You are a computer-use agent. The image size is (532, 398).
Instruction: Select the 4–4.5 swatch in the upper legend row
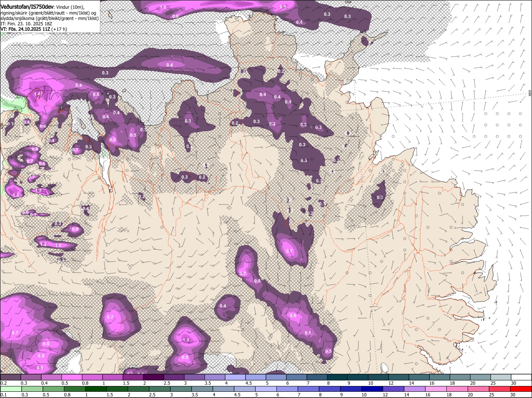tap(235, 377)
